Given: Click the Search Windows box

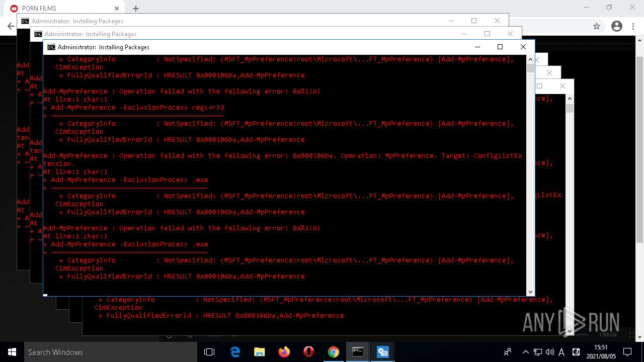Looking at the screenshot, I should 111,352.
